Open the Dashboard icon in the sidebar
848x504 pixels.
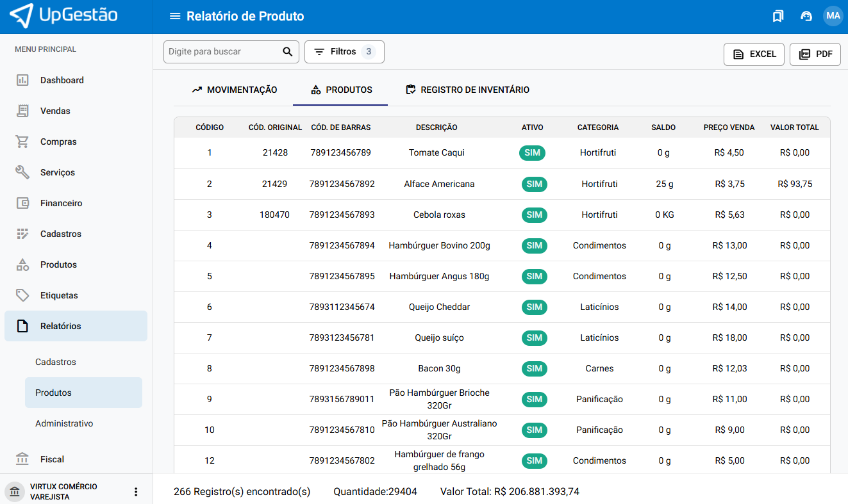tap(22, 80)
